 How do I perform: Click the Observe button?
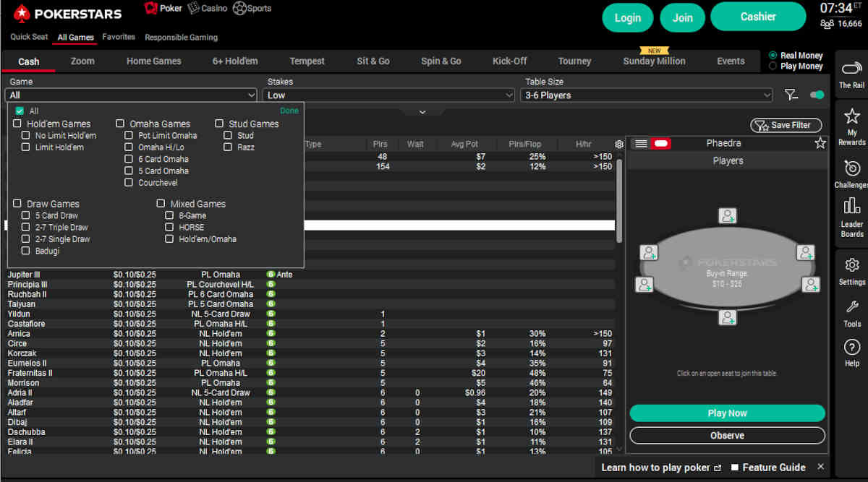(727, 436)
